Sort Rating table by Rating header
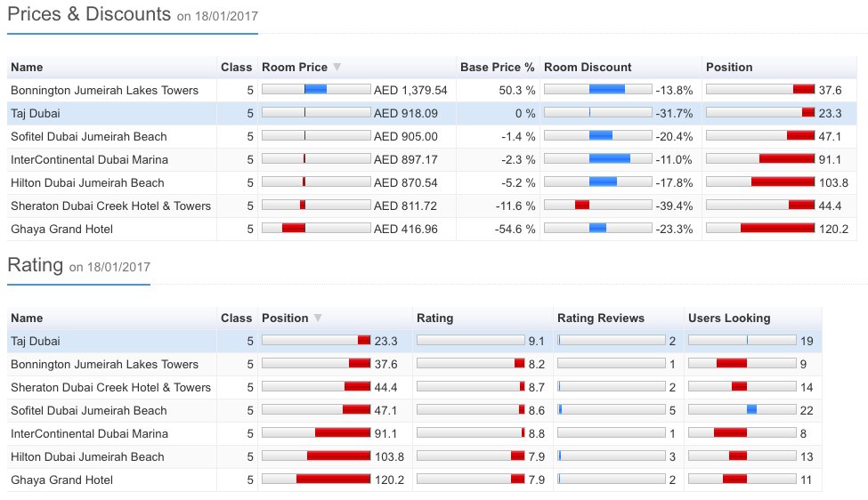The height and width of the screenshot is (500, 868). pyautogui.click(x=434, y=318)
